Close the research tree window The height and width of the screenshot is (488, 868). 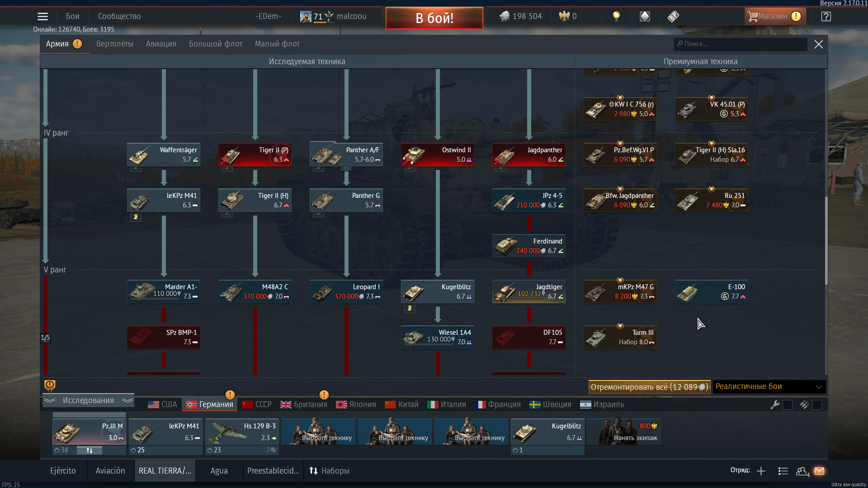819,44
